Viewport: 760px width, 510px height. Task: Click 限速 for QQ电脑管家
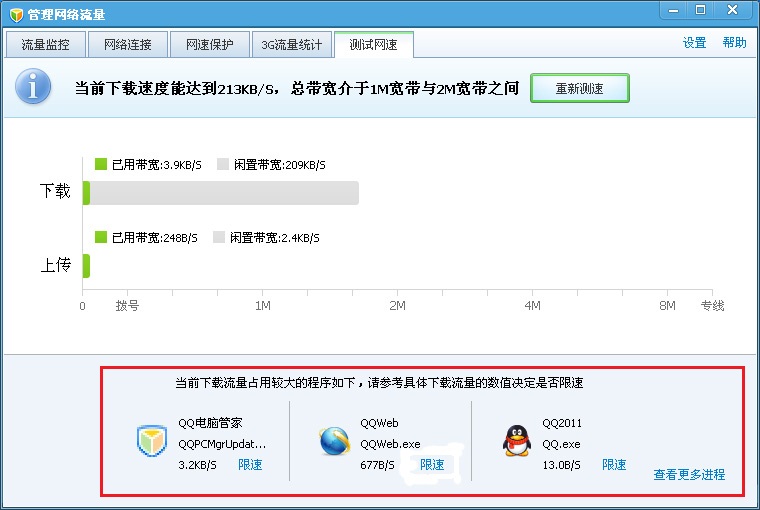pos(250,465)
